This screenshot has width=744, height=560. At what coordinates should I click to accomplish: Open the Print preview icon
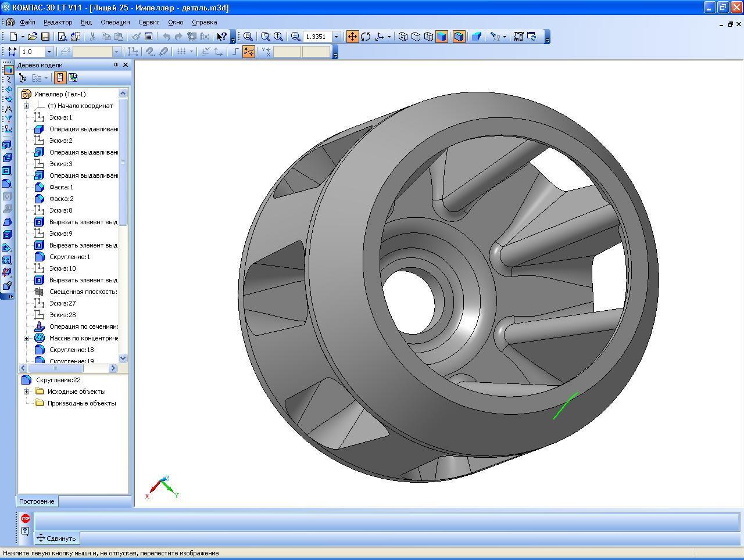(x=62, y=37)
